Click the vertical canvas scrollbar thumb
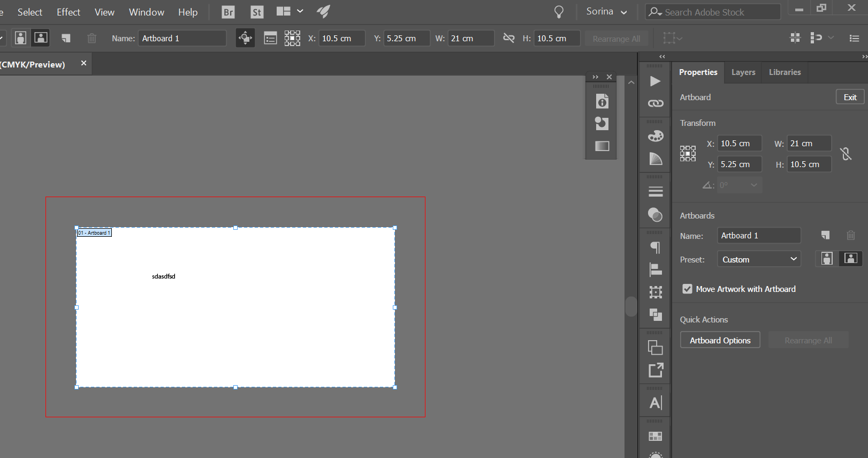 pyautogui.click(x=631, y=306)
